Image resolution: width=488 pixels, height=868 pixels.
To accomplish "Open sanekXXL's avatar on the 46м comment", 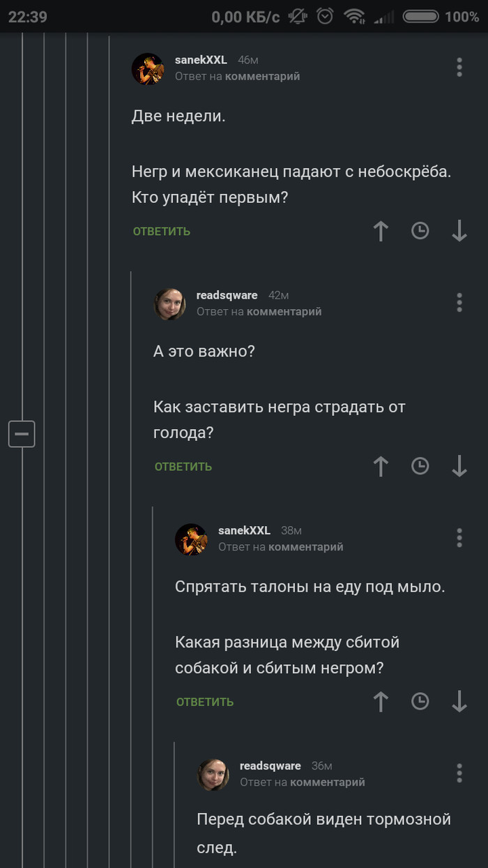I will point(148,68).
